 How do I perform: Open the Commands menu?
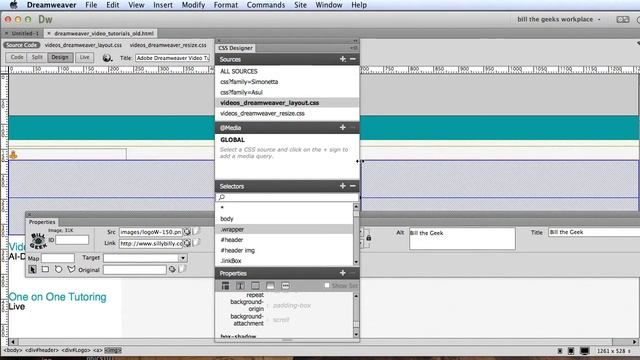266,5
